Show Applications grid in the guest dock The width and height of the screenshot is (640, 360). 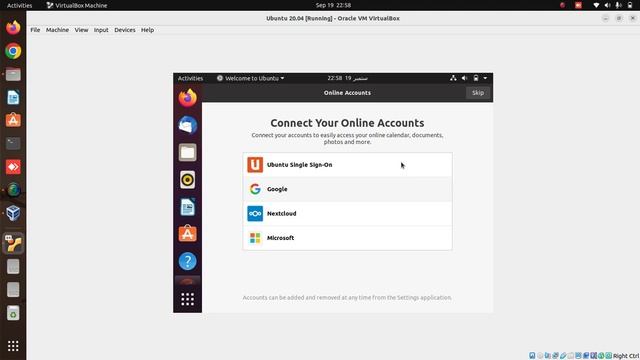click(x=187, y=299)
